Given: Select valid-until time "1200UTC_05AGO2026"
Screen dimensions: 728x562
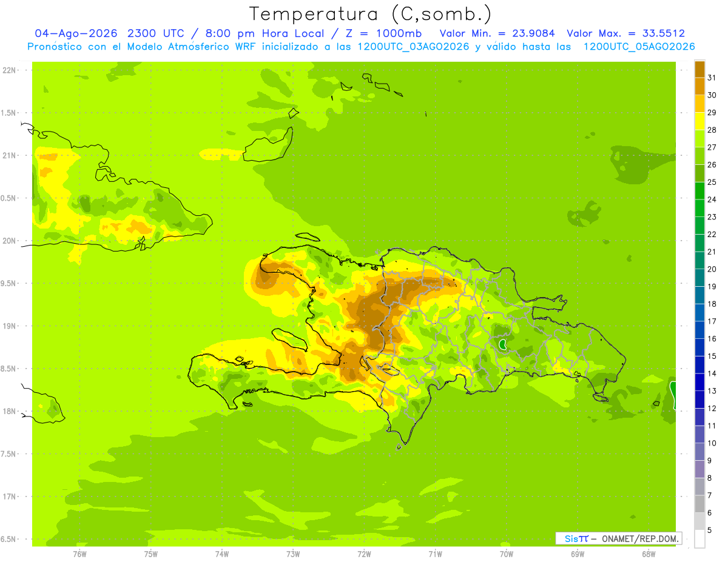Looking at the screenshot, I should coord(639,47).
